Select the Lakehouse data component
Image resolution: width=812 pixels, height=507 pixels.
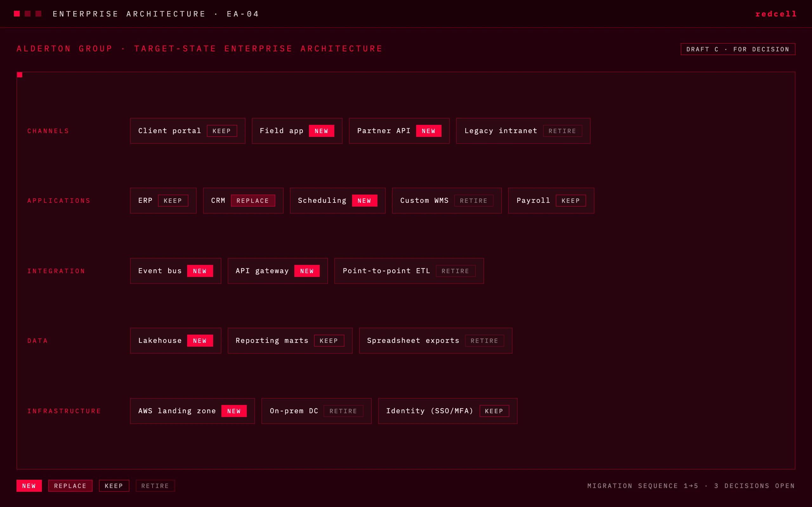pos(175,341)
